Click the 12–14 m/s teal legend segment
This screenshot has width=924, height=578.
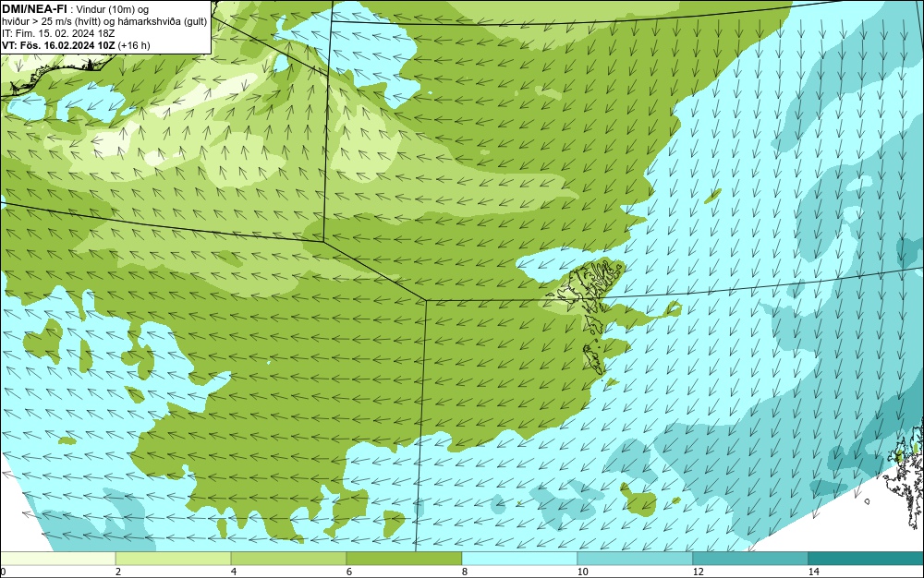pyautogui.click(x=750, y=559)
